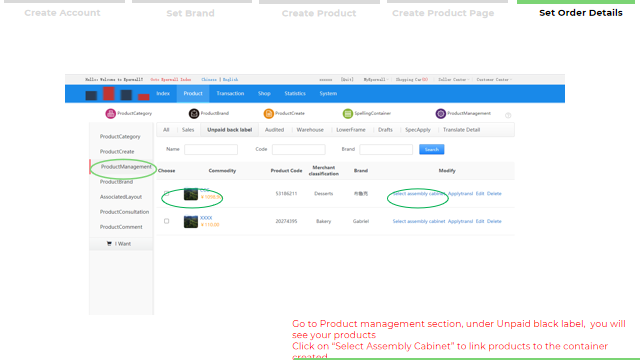The height and width of the screenshot is (360, 640).
Task: Click the Goto Eporwall Index link
Action: coord(171,80)
